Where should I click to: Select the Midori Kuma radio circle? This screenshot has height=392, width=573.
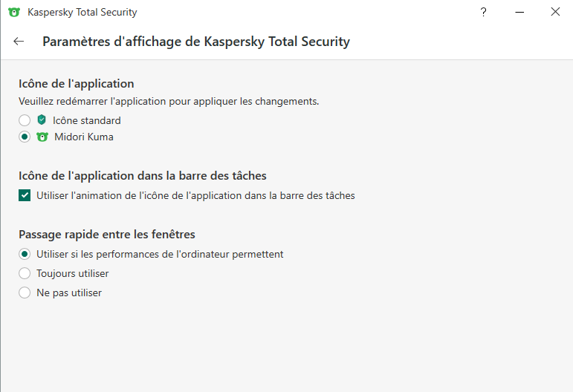25,137
